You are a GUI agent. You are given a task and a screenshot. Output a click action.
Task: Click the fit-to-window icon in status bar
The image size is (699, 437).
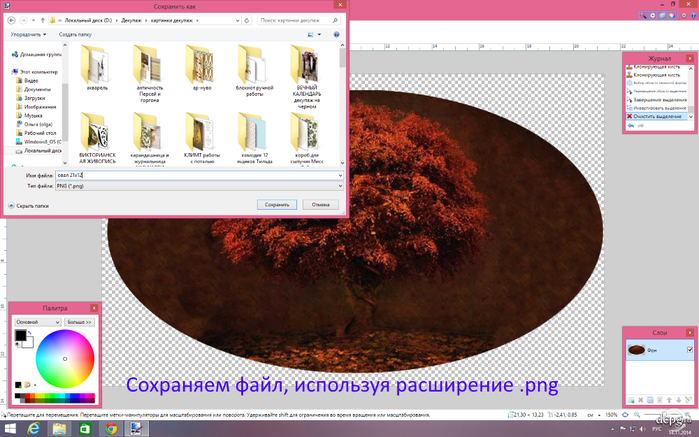coord(625,415)
